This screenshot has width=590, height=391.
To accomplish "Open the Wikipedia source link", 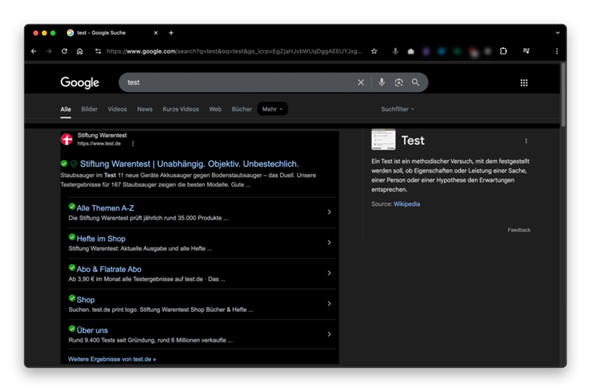I will [406, 204].
